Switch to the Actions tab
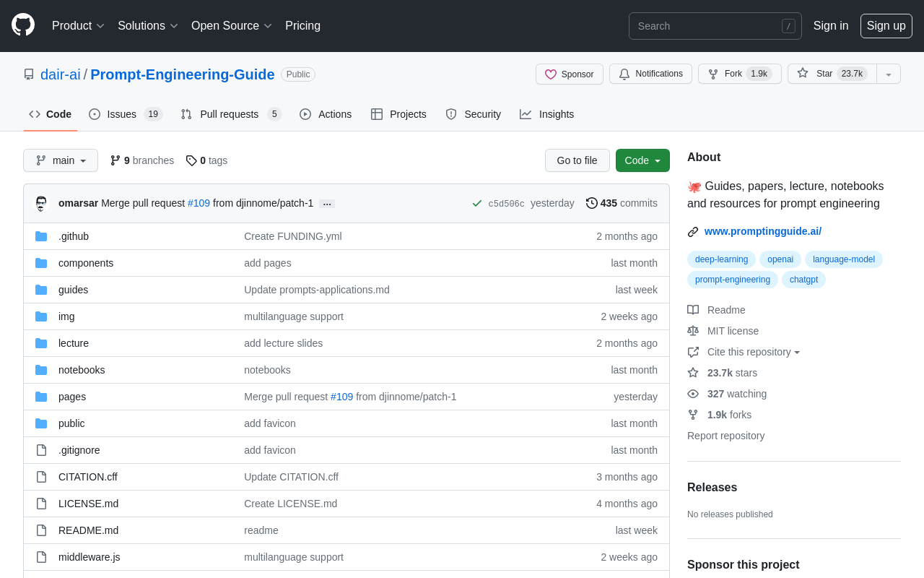924x578 pixels. [x=326, y=114]
